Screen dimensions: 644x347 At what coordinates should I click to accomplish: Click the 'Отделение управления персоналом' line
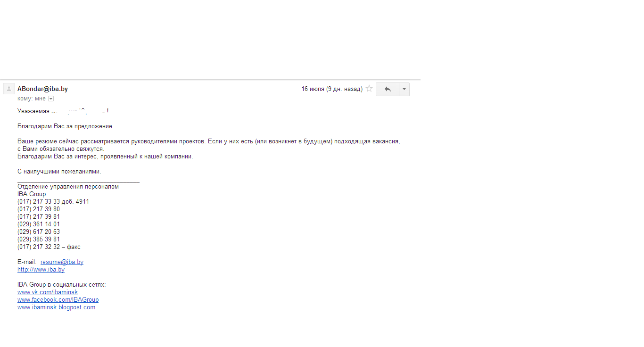(x=68, y=186)
